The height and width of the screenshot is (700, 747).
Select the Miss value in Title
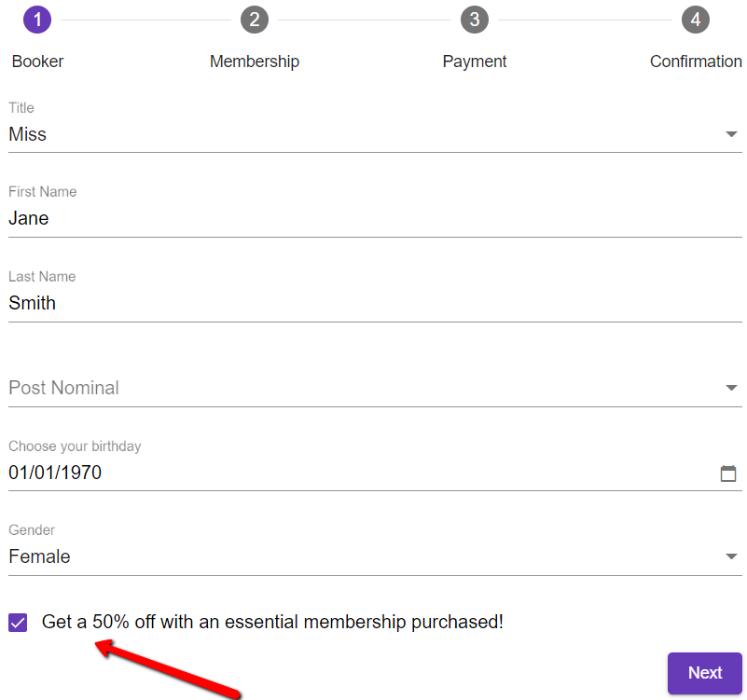(28, 134)
